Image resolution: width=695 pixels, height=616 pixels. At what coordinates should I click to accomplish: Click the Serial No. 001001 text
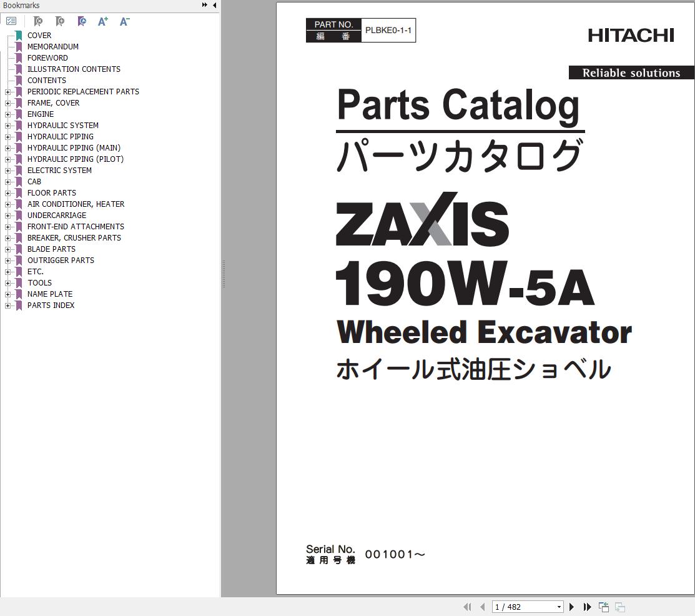click(x=366, y=554)
